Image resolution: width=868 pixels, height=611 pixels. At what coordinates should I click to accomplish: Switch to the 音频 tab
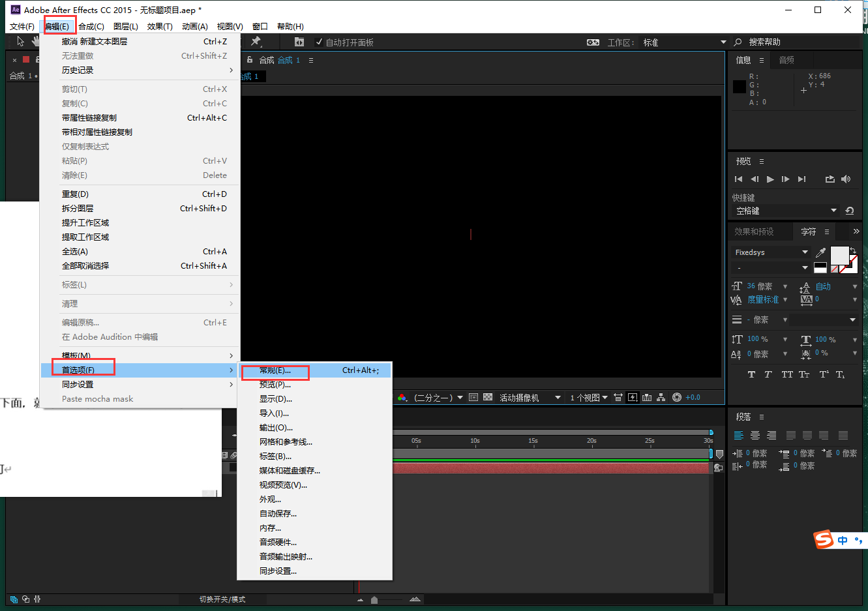tap(786, 60)
